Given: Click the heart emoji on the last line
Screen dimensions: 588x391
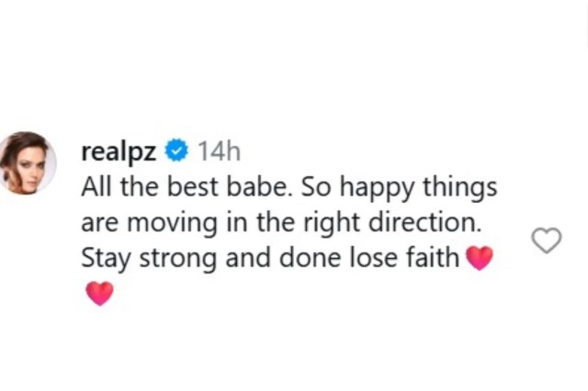Looking at the screenshot, I should [x=98, y=293].
